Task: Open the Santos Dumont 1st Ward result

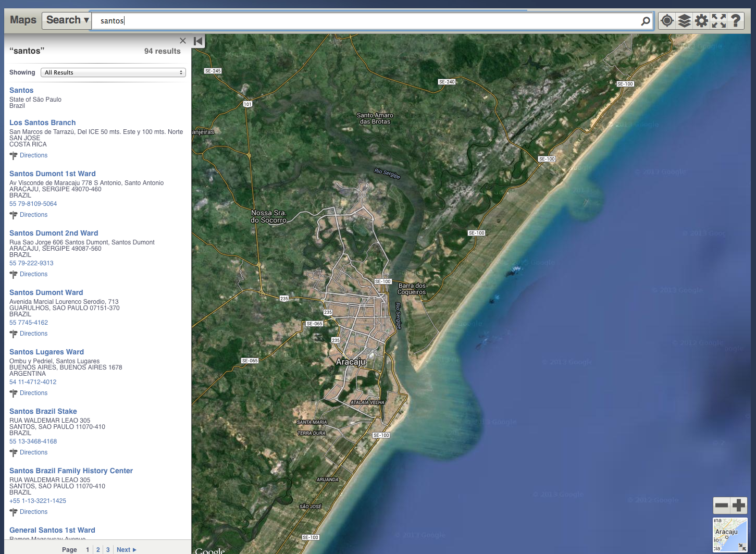Action: click(x=53, y=174)
